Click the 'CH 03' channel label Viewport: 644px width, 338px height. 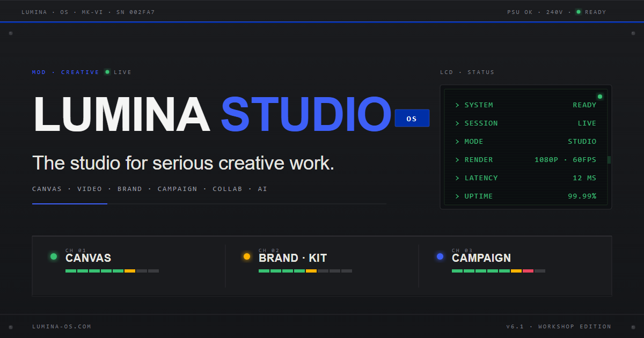pos(462,251)
